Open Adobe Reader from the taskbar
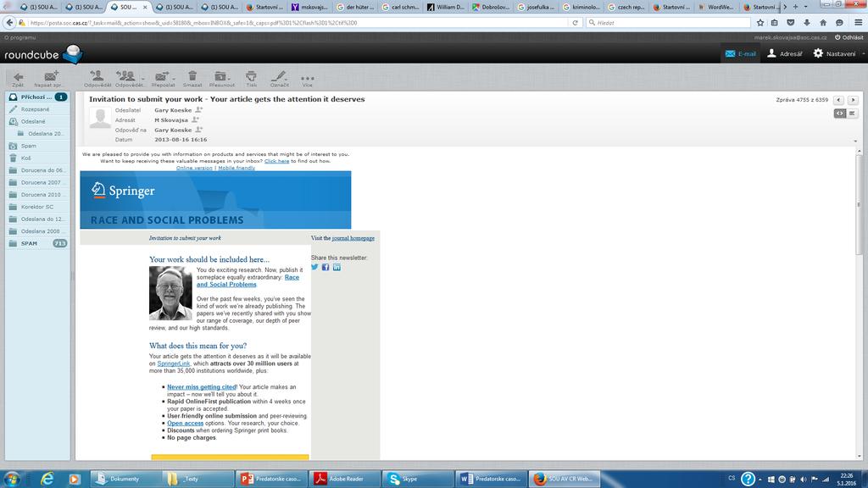This screenshot has width=868, height=488. (x=345, y=479)
